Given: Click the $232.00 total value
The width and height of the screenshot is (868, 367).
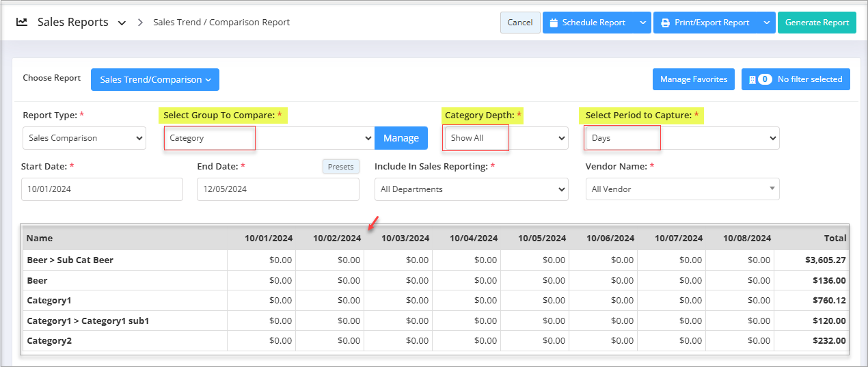Looking at the screenshot, I should point(829,341).
